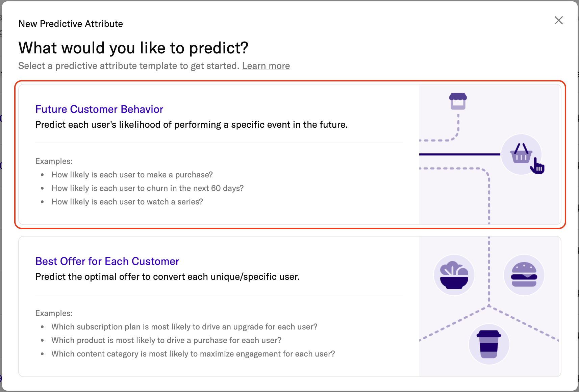This screenshot has height=392, width=579.
Task: Click the content category engagement example
Action: (193, 354)
